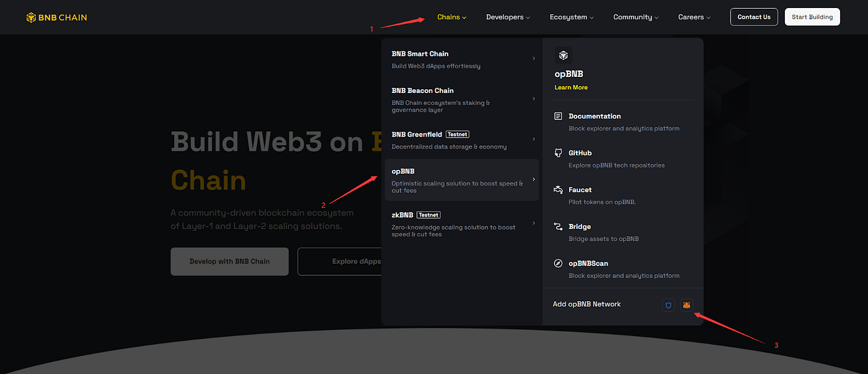Viewport: 868px width, 374px height.
Task: Add opBNB network via Trust Wallet shield icon
Action: [x=668, y=305]
